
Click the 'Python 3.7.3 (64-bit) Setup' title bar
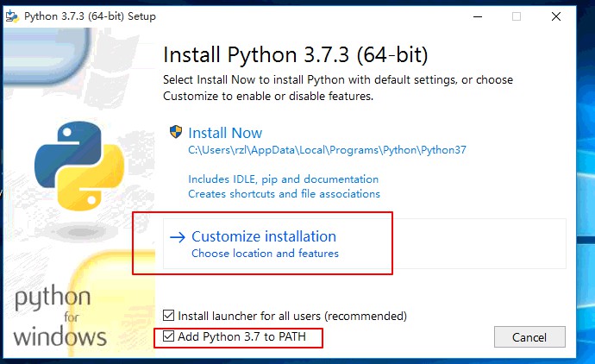click(90, 16)
